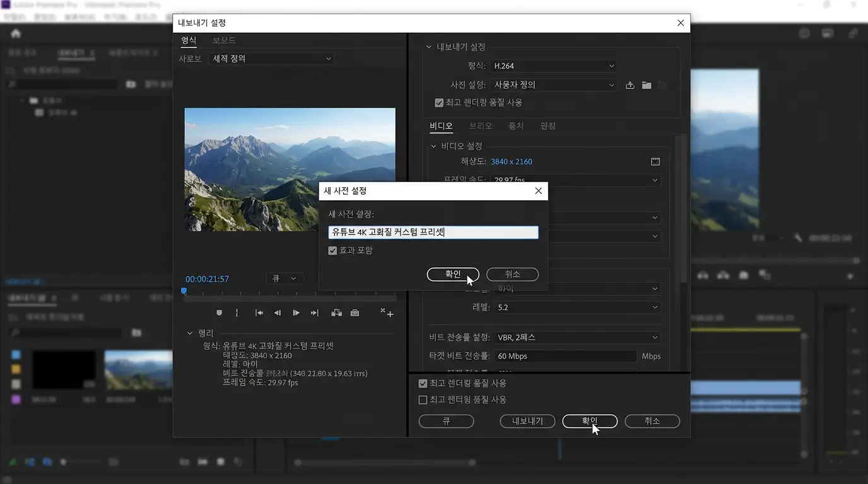Collapse the 비디오 설정 section
Viewport: 868px width, 484px height.
[433, 146]
